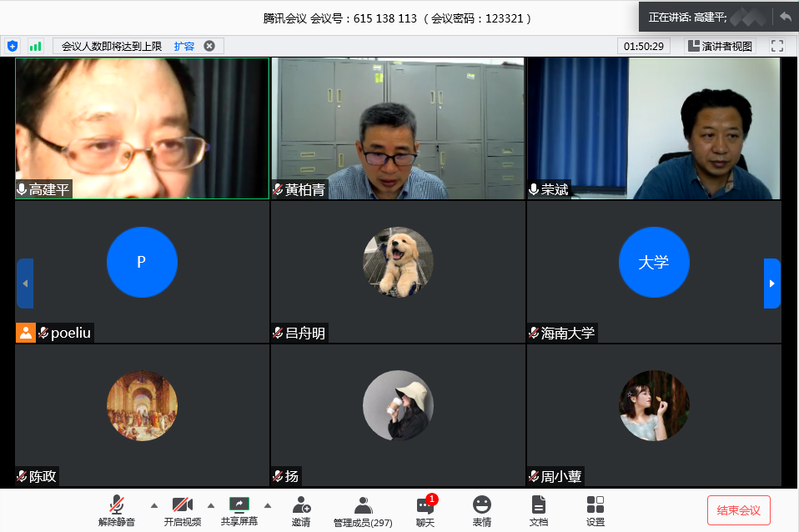Click the blue security shield icon
The height and width of the screenshot is (532, 799).
13,46
